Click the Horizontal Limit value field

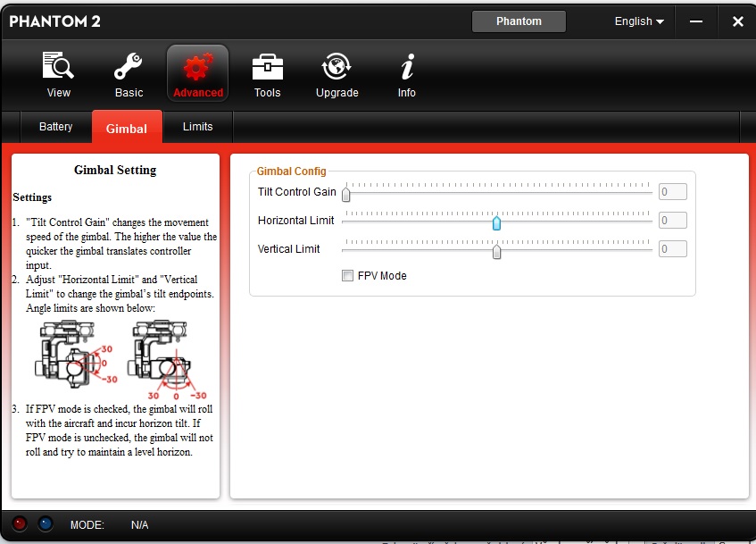click(672, 221)
